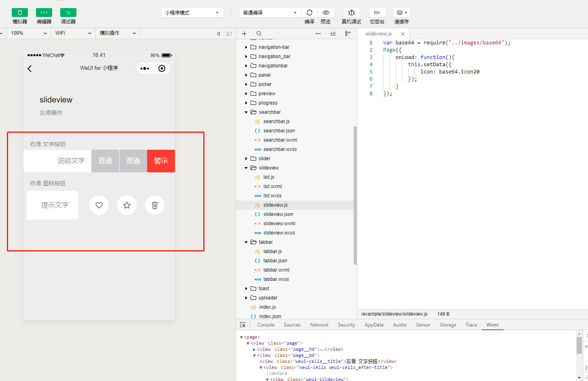Expand the preview folder

tap(246, 94)
